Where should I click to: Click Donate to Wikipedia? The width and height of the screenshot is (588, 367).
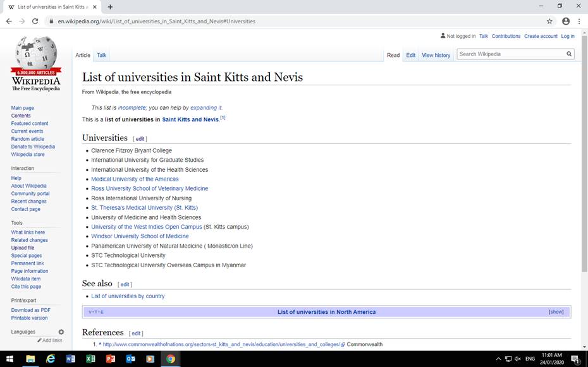pos(33,147)
